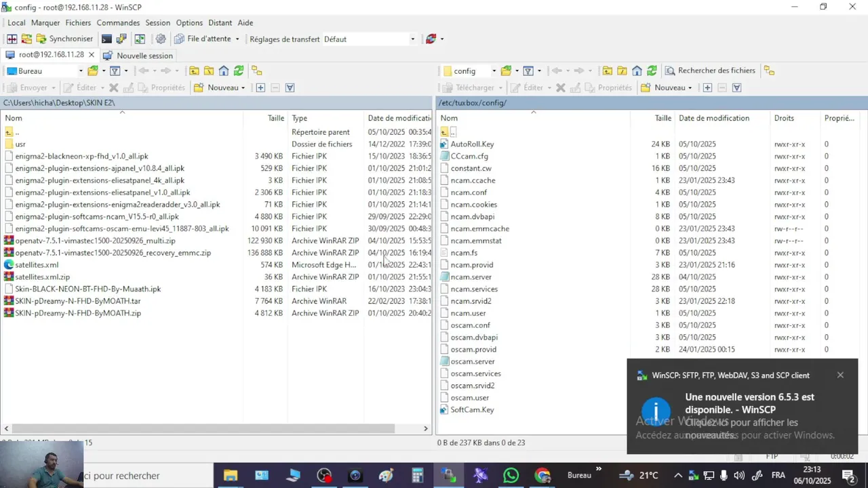Click local horizontal scrollbar right arrow

tap(426, 428)
